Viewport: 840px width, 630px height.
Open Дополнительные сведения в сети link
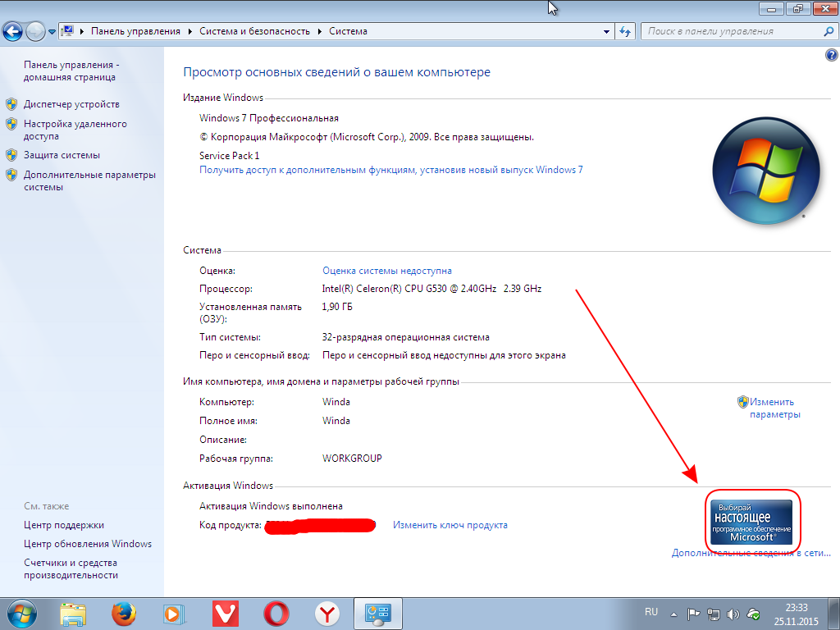[751, 553]
